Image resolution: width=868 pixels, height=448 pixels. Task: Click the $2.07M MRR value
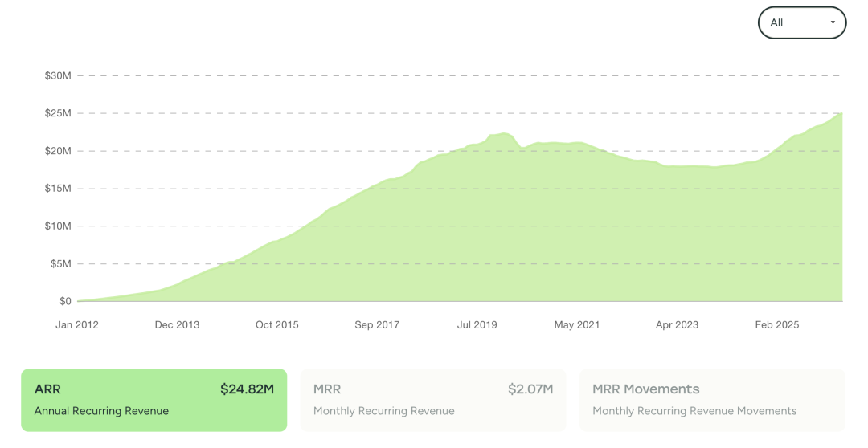coord(530,389)
